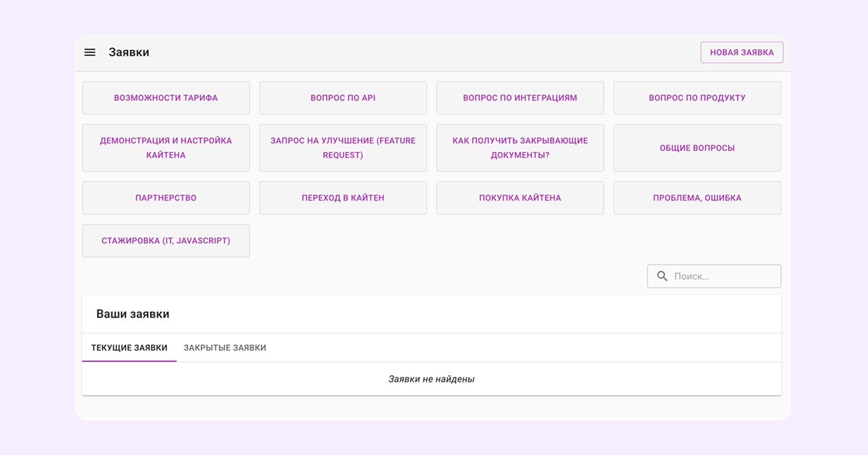Open Переход в Кайтен category

point(343,198)
